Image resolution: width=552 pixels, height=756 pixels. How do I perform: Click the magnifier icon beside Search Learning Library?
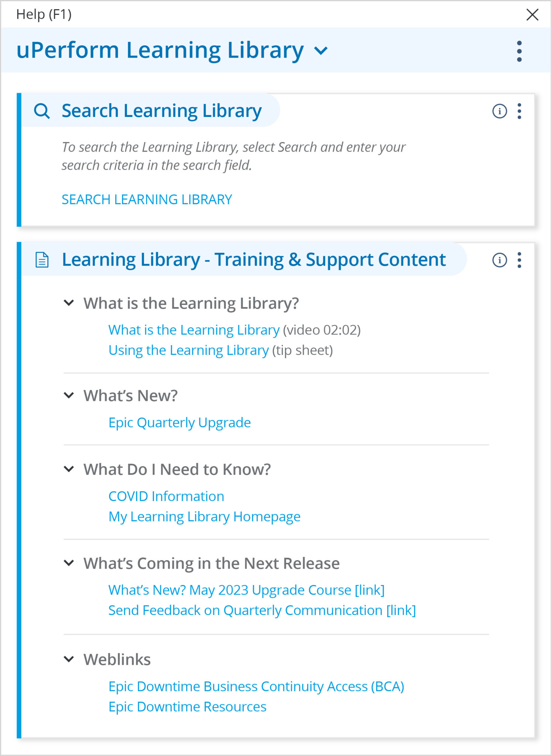[42, 111]
